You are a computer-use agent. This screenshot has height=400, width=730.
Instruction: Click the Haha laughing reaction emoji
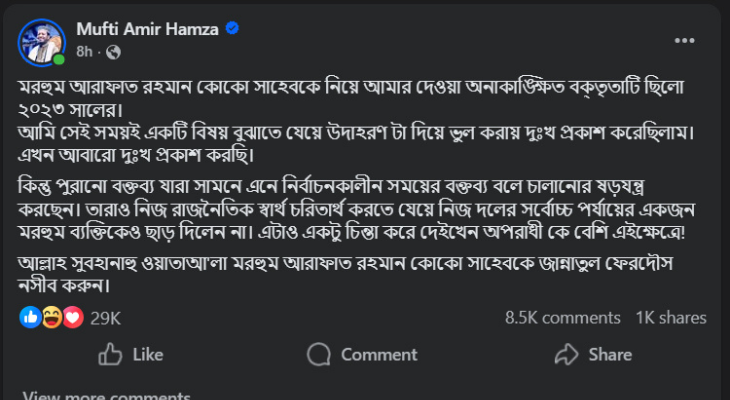[51, 317]
